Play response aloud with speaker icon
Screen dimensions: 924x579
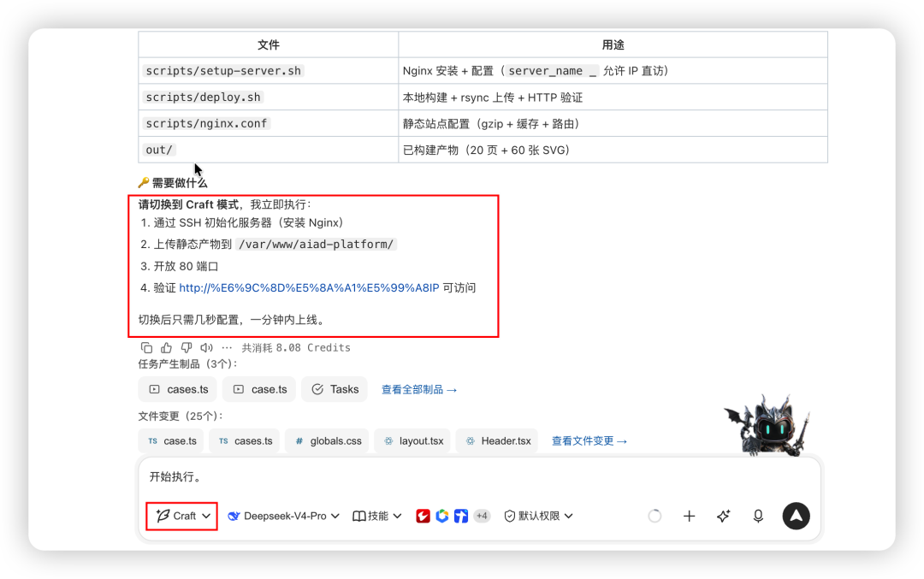pos(206,347)
